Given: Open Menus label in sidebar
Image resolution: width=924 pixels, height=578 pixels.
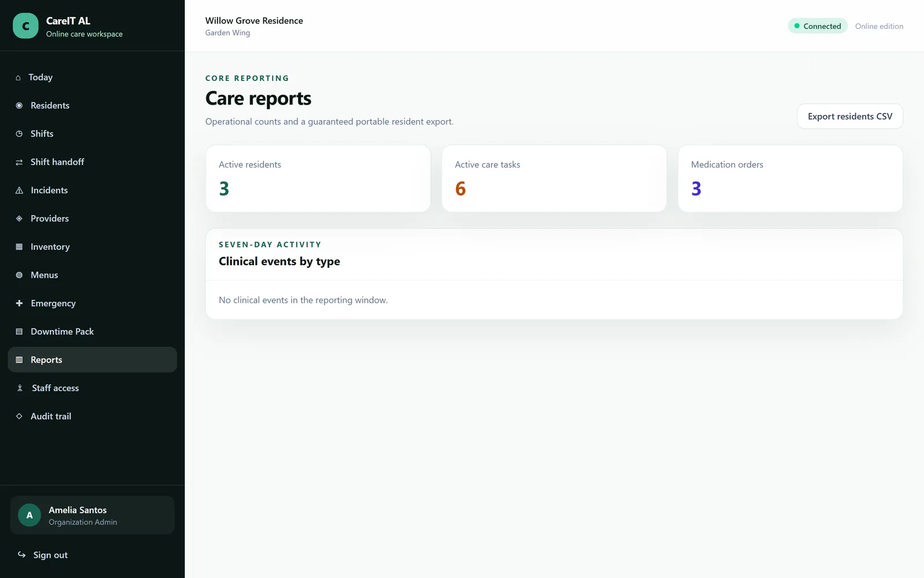Looking at the screenshot, I should [44, 276].
